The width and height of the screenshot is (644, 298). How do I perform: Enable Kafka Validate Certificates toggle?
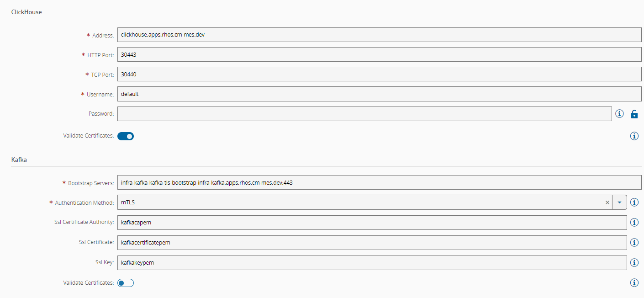pos(126,283)
